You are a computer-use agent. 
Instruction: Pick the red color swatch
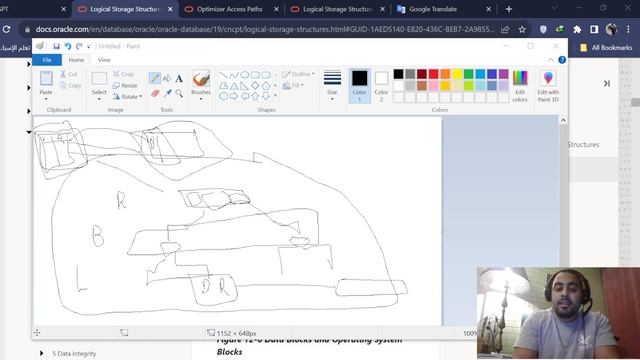click(433, 74)
